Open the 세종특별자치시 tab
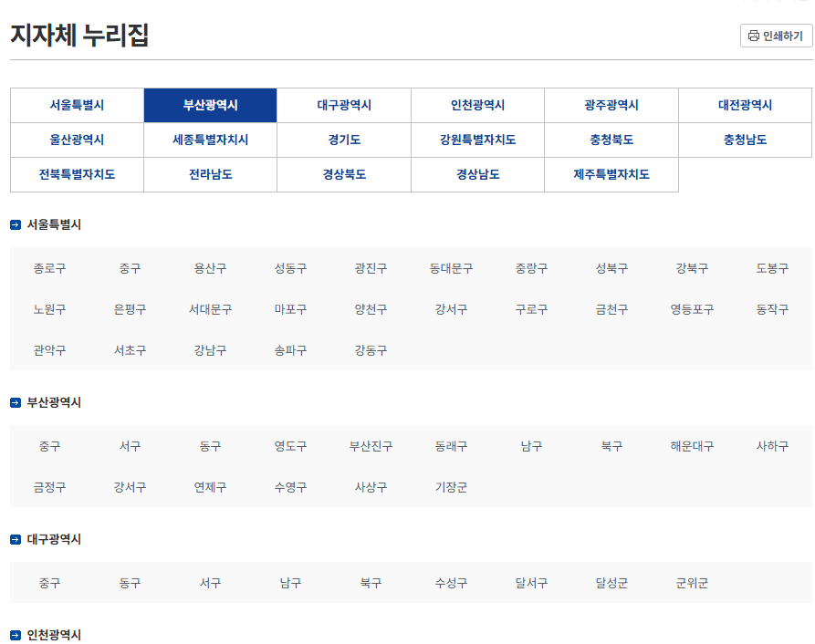815x644 pixels. coord(211,140)
